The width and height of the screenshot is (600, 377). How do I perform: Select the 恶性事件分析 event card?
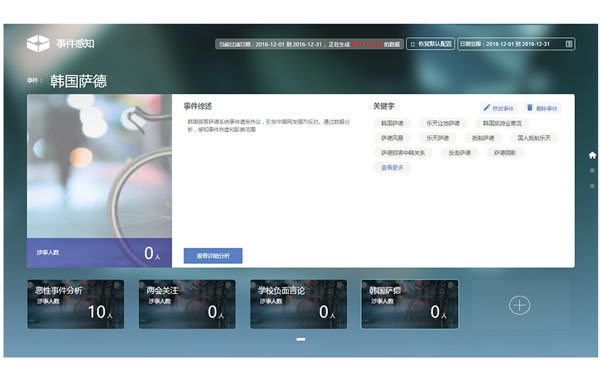pyautogui.click(x=76, y=304)
